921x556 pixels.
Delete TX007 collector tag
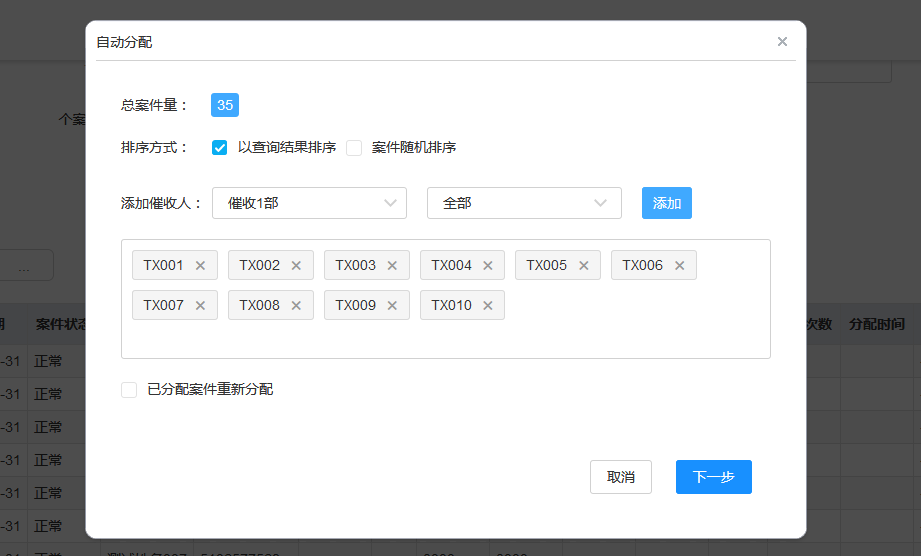(x=200, y=306)
